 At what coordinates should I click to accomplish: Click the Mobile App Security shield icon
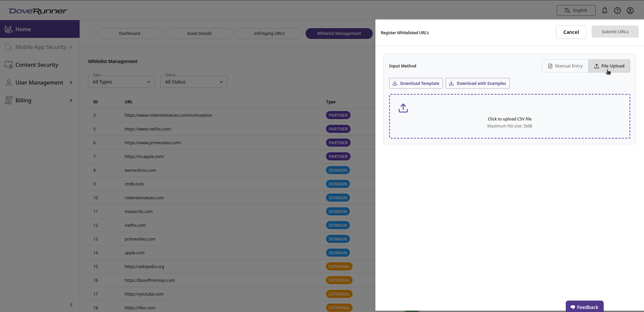pyautogui.click(x=8, y=47)
